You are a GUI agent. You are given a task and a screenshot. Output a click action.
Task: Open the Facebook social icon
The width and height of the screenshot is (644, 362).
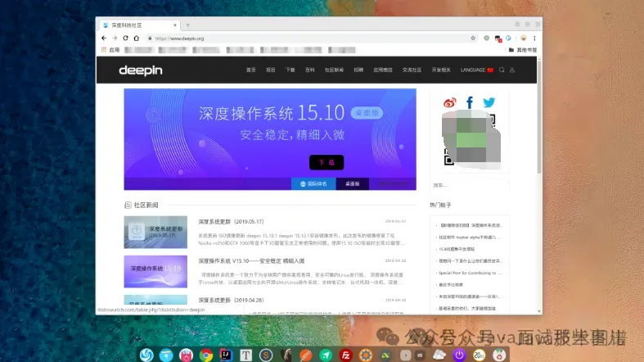[470, 102]
